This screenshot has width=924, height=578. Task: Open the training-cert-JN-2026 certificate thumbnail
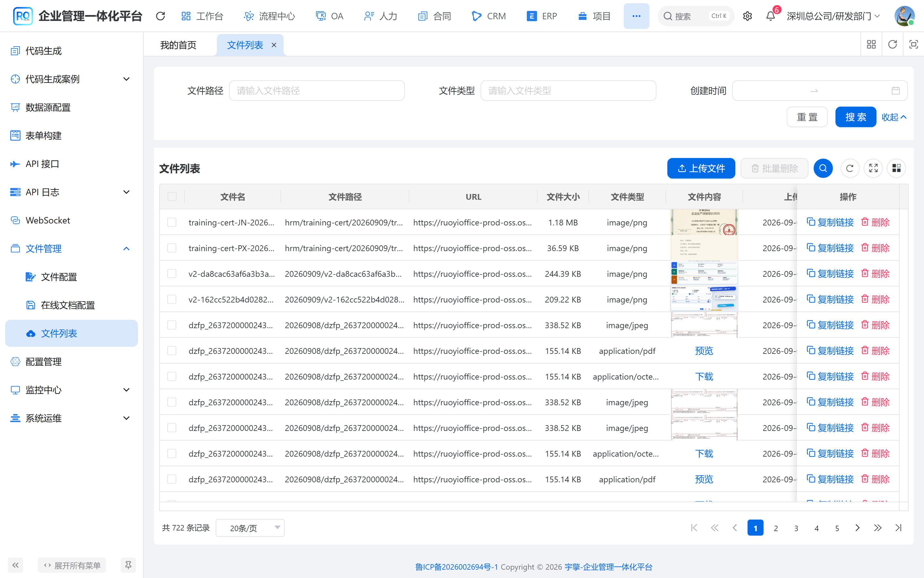(704, 222)
